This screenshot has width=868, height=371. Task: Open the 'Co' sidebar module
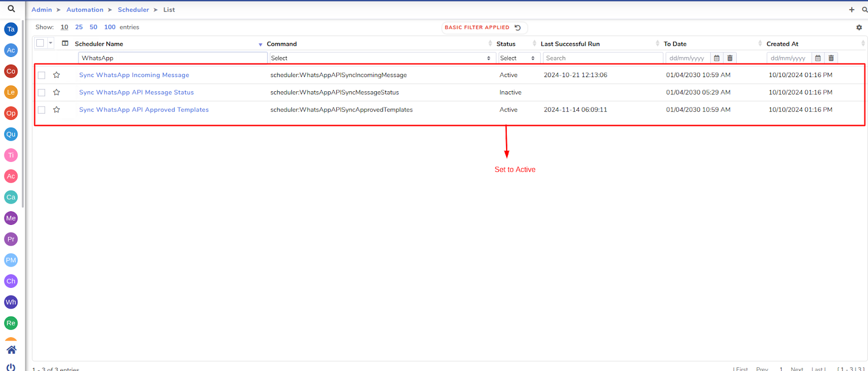point(11,71)
